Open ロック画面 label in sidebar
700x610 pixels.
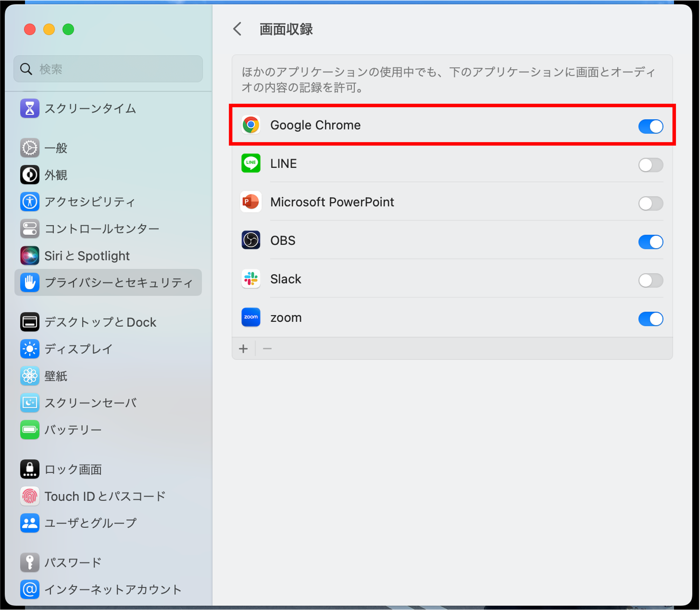(x=73, y=470)
